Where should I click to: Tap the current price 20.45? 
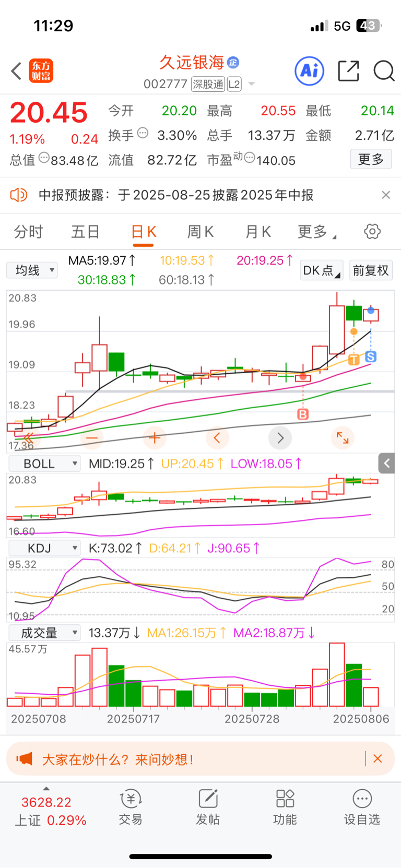coord(49,113)
